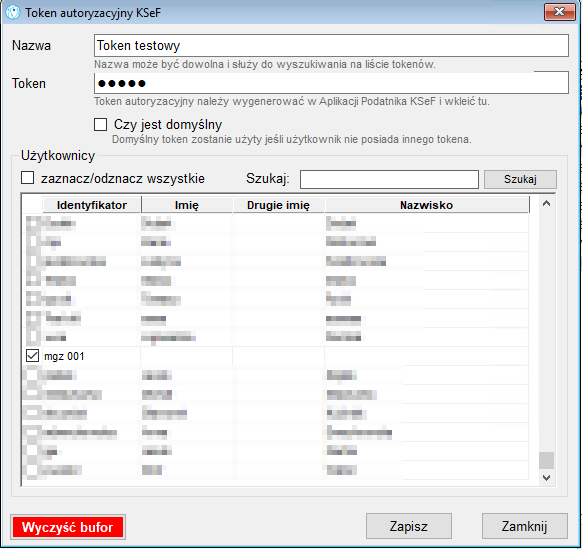The height and width of the screenshot is (549, 582).
Task: Enable the Czy jest domyślny checkbox
Action: click(x=101, y=125)
